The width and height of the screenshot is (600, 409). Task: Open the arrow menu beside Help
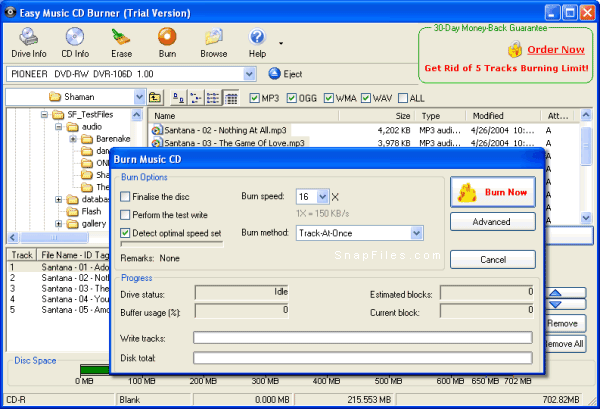click(x=281, y=43)
